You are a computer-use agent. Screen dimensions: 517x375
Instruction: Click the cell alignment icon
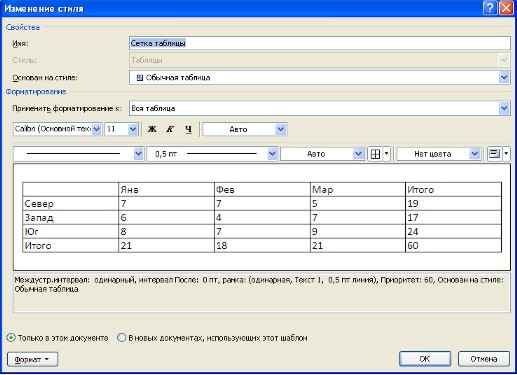coord(494,154)
